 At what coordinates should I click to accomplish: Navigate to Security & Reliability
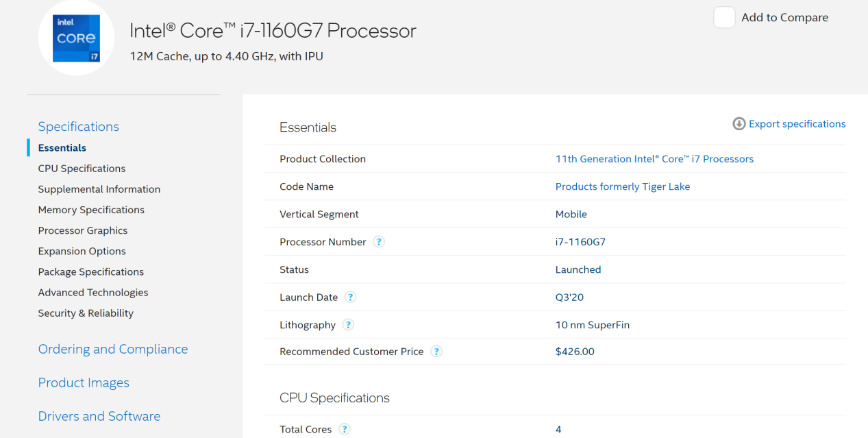click(86, 313)
